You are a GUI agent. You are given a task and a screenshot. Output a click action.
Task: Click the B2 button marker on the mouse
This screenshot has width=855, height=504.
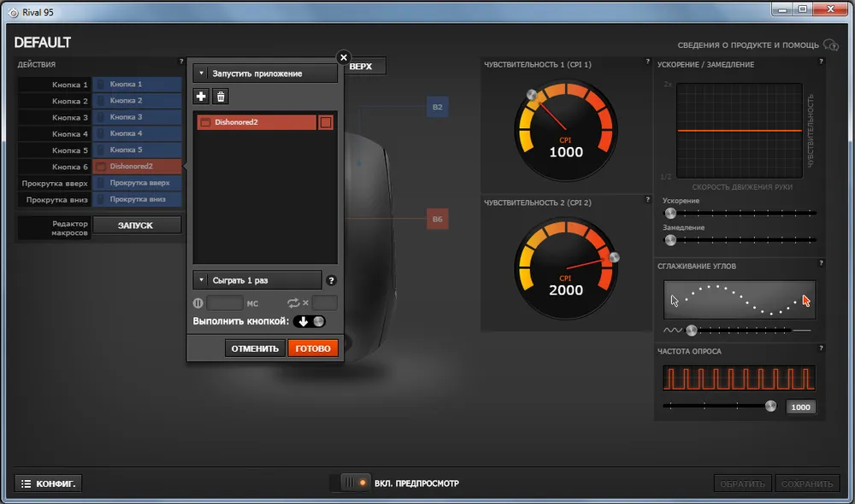[437, 107]
